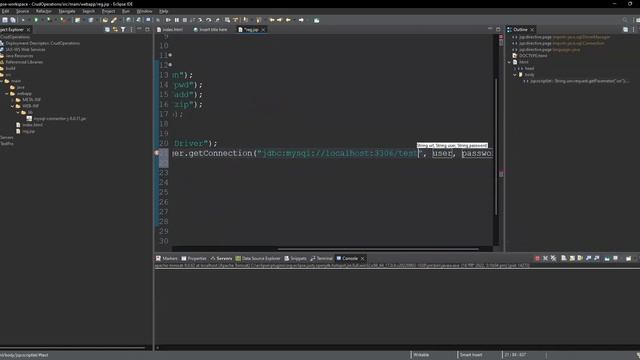Collapse the webapp folder
The height and width of the screenshot is (360, 640).
click(x=7, y=93)
